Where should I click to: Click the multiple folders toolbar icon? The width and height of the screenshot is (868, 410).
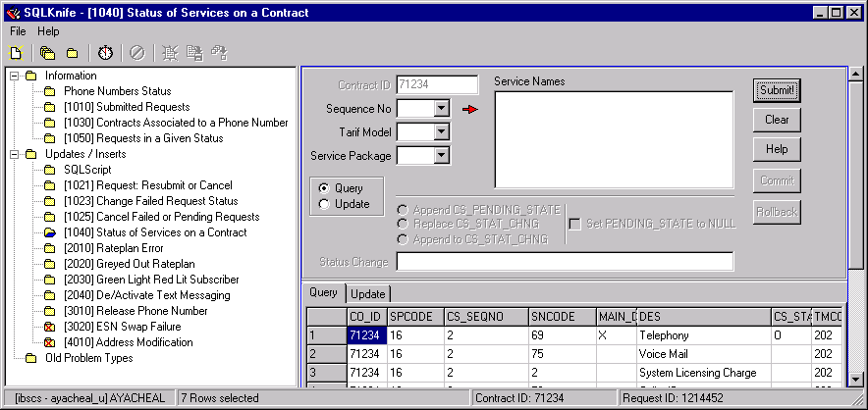(x=48, y=53)
